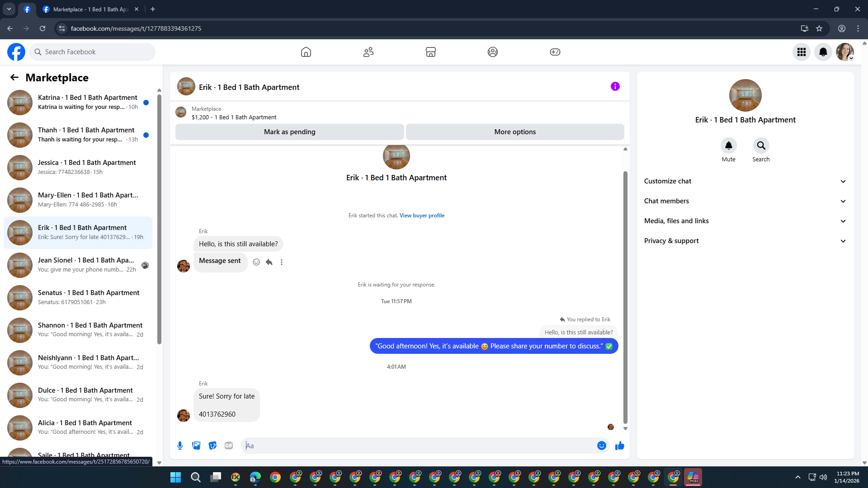
Task: Send a thumbs-up like
Action: pyautogui.click(x=619, y=446)
